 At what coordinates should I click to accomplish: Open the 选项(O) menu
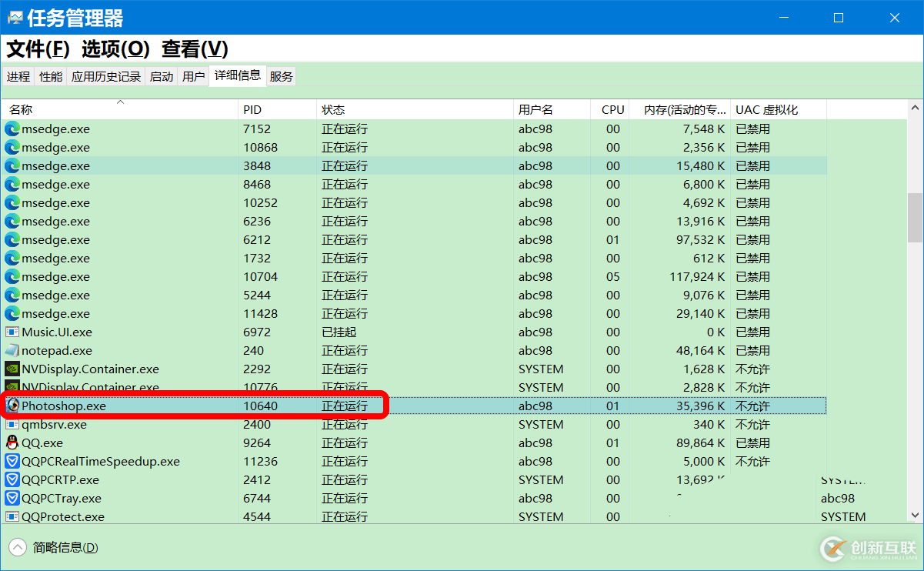(x=115, y=49)
